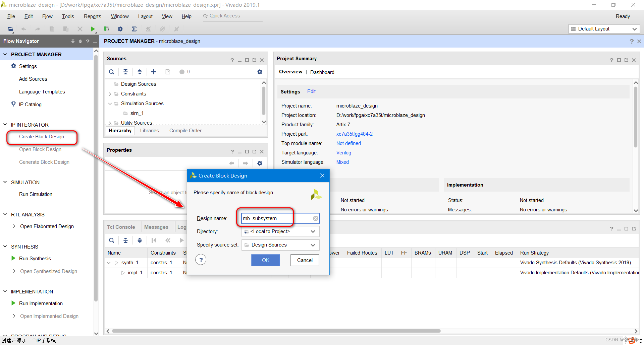
Task: Click the Sigma report toolbar icon
Action: pos(134,29)
